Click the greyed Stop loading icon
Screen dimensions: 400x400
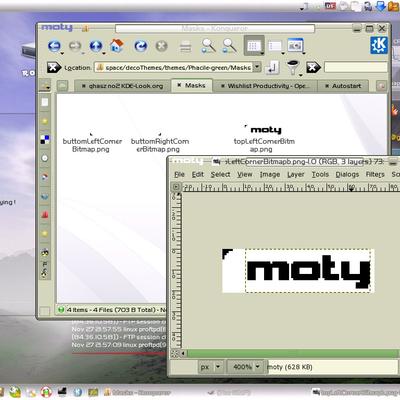(162, 46)
